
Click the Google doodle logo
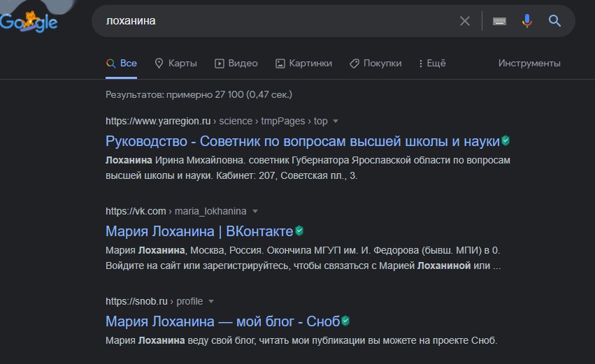(29, 21)
